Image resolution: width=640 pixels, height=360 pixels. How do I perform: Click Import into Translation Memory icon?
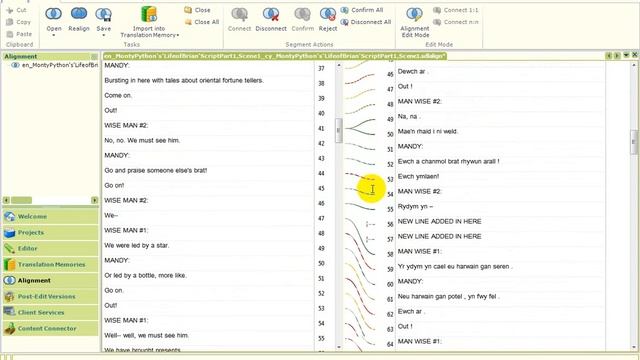tap(149, 14)
